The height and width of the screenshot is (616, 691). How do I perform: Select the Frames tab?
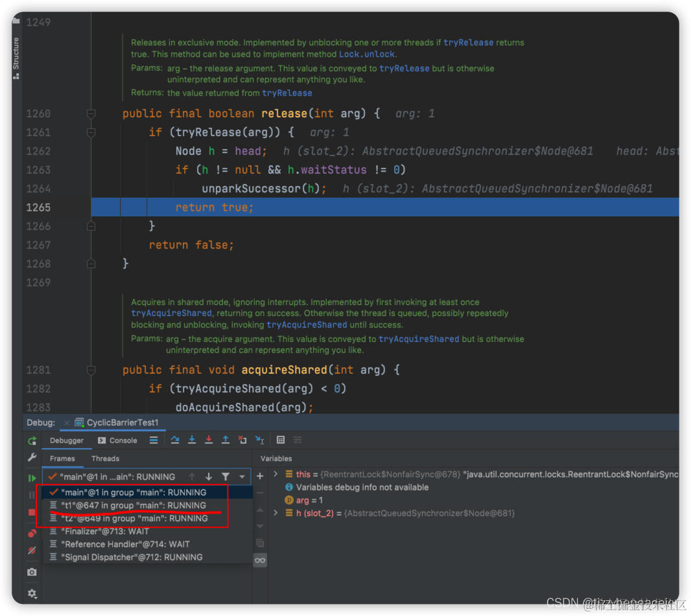pos(62,459)
